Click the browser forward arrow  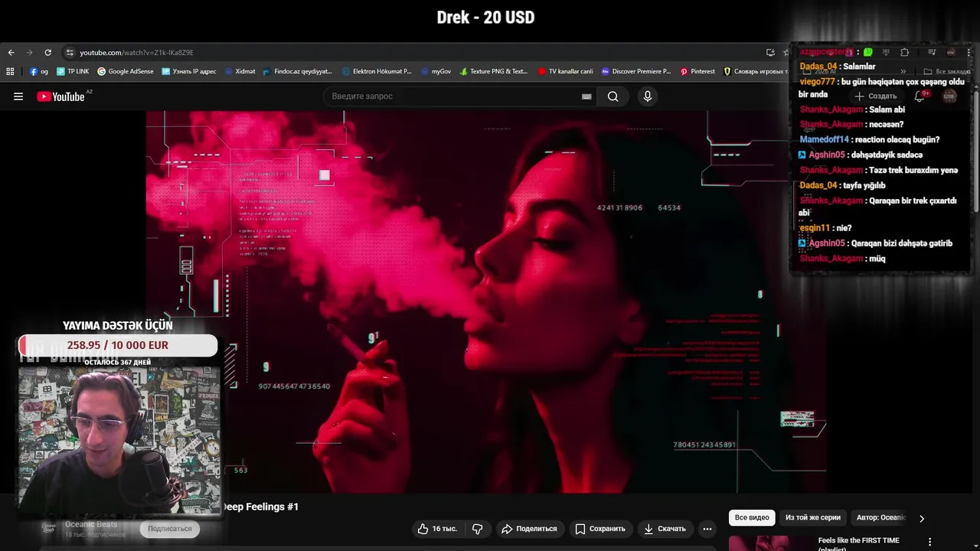(x=29, y=53)
